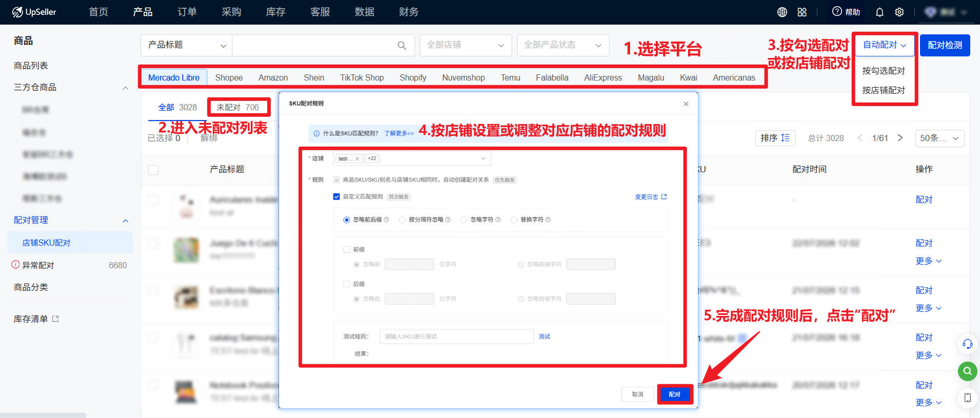Open the 了解更多>> link
Viewport: 980px width, 418px height.
click(399, 133)
